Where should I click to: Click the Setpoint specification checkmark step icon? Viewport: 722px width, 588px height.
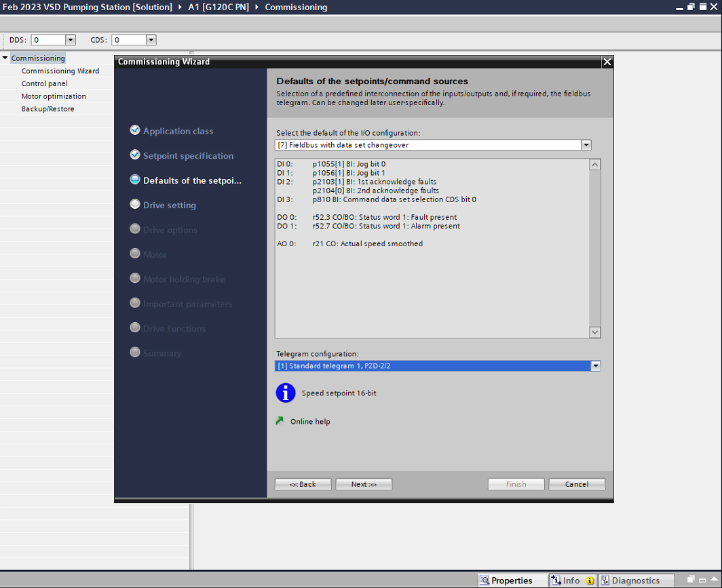click(135, 155)
